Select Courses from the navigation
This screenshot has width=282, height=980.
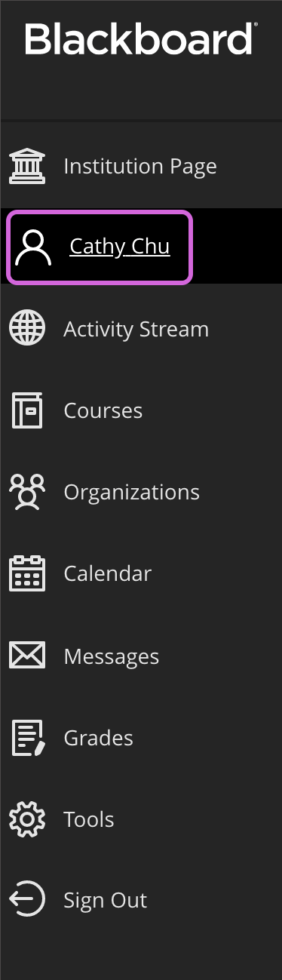pyautogui.click(x=103, y=410)
